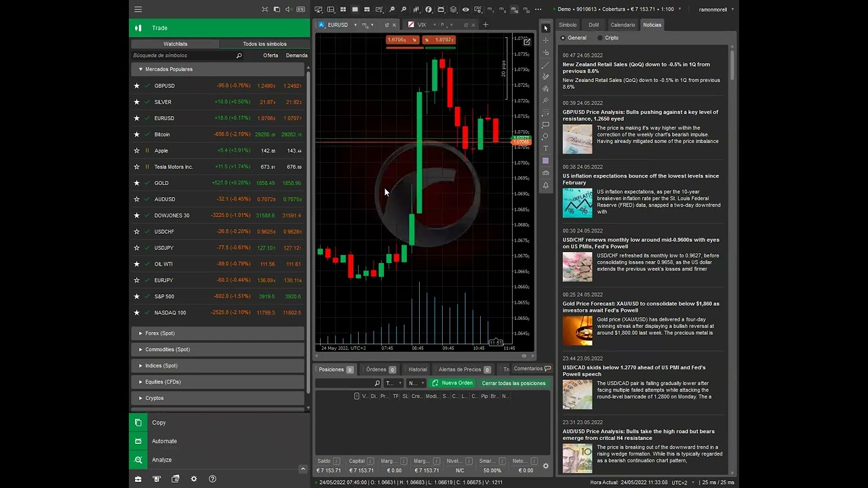Expand the Cryptos group
868x488 pixels.
coord(218,399)
